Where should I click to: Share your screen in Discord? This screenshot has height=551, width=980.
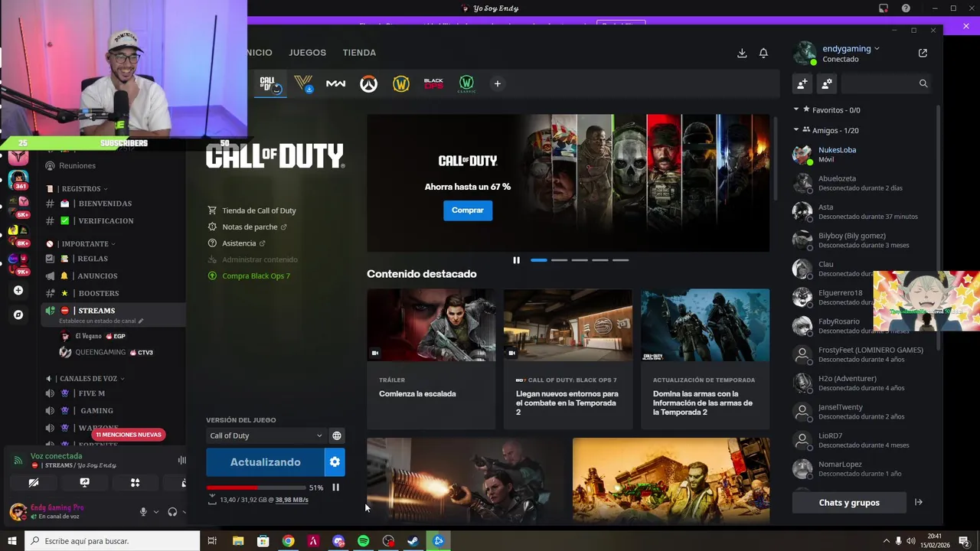coord(84,483)
